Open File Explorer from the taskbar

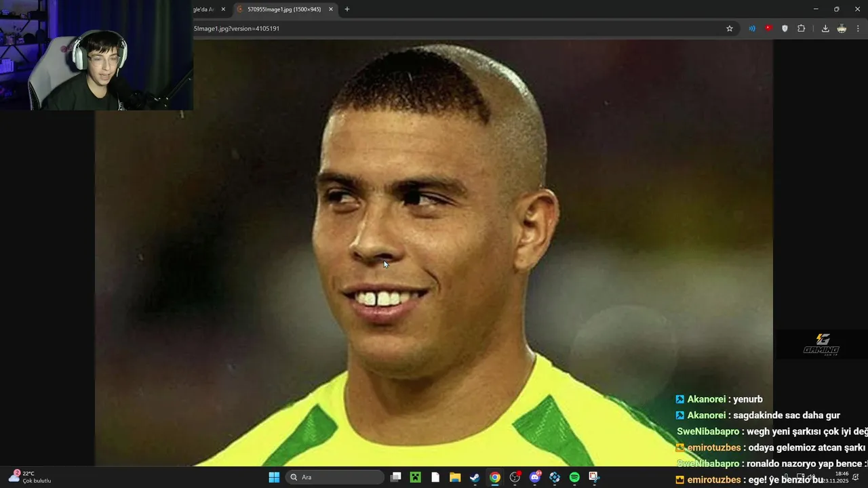[x=455, y=477]
